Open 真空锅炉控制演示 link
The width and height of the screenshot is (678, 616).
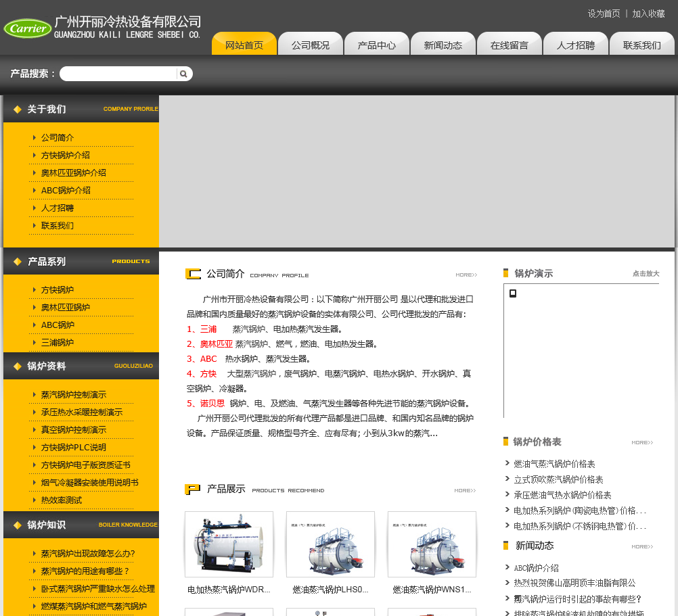pos(74,430)
